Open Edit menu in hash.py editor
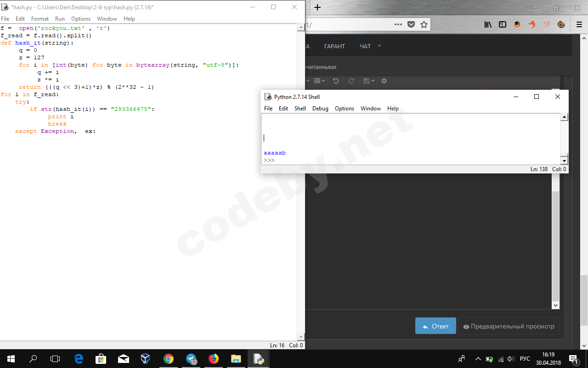The width and height of the screenshot is (588, 368). 20,19
